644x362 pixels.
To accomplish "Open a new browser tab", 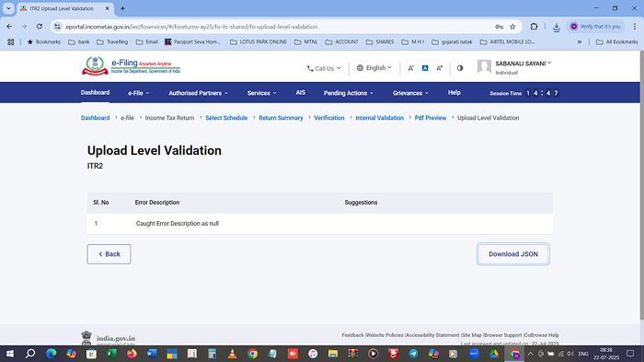I will [x=122, y=8].
